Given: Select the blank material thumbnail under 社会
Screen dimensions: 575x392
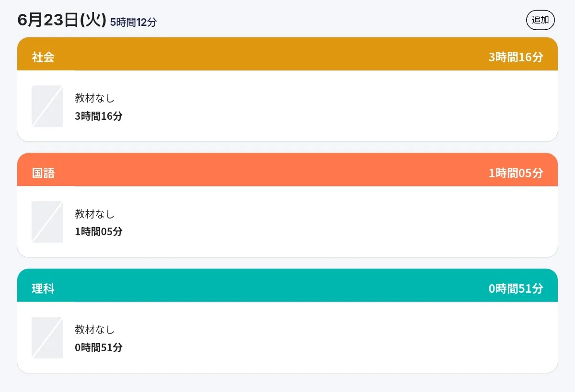Looking at the screenshot, I should pos(47,106).
